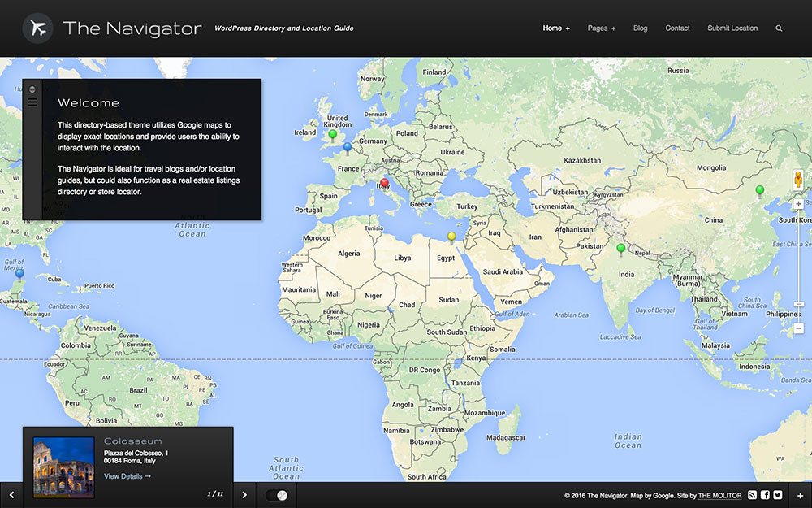
Task: Select the green pin over United Kingdom
Action: [333, 136]
